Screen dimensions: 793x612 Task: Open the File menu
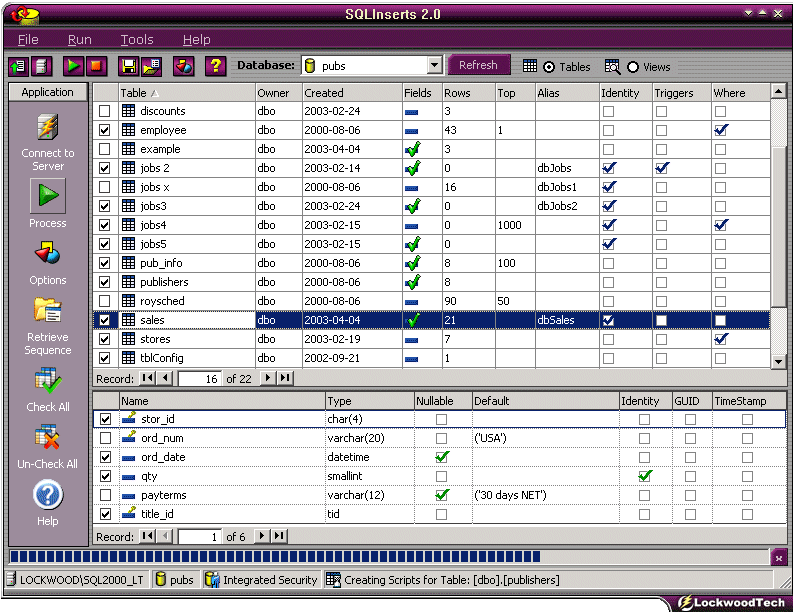tap(28, 39)
